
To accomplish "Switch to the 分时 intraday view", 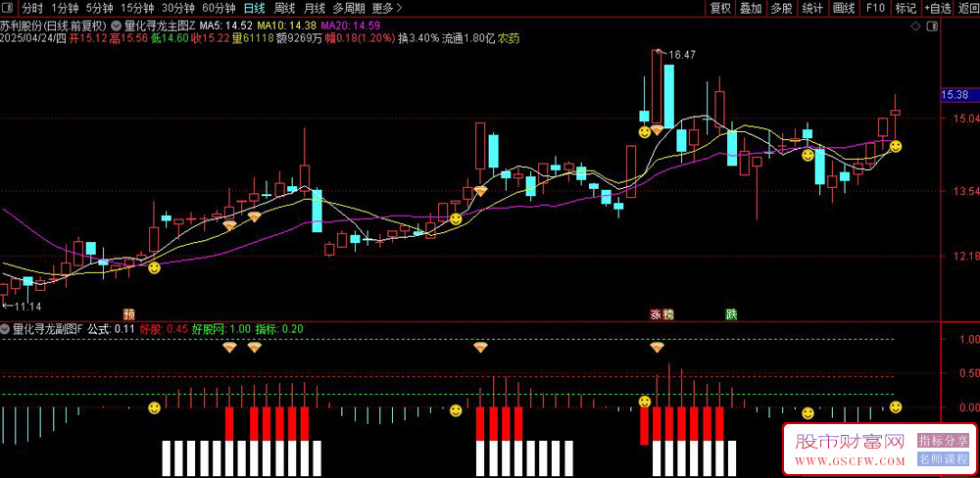I will [x=32, y=8].
